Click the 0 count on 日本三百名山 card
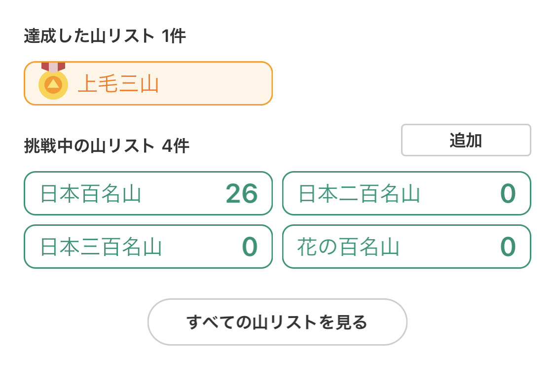 point(250,247)
